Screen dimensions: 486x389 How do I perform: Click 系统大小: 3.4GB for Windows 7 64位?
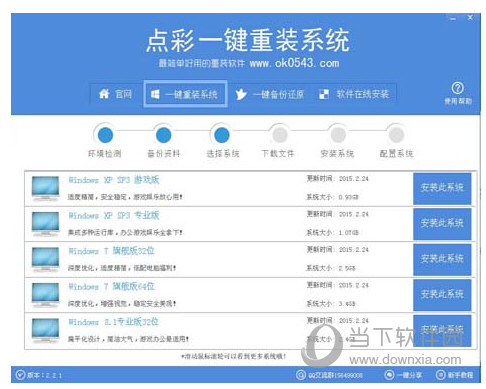pyautogui.click(x=331, y=303)
